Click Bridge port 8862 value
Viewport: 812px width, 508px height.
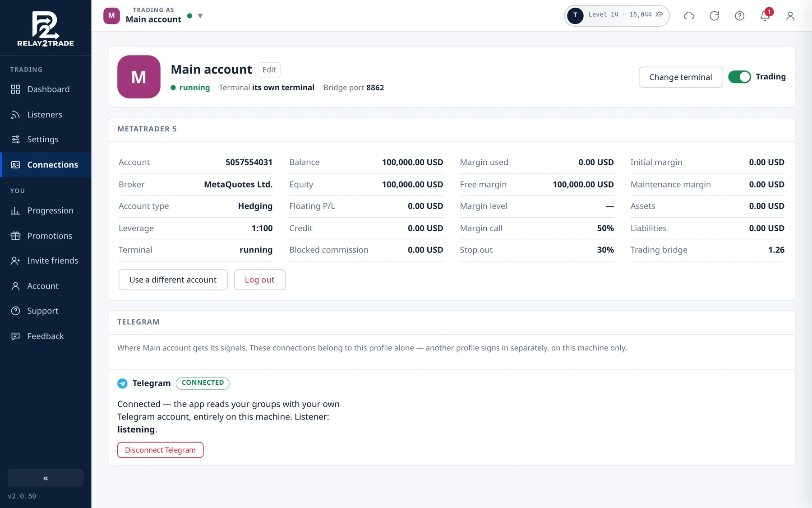click(x=375, y=88)
